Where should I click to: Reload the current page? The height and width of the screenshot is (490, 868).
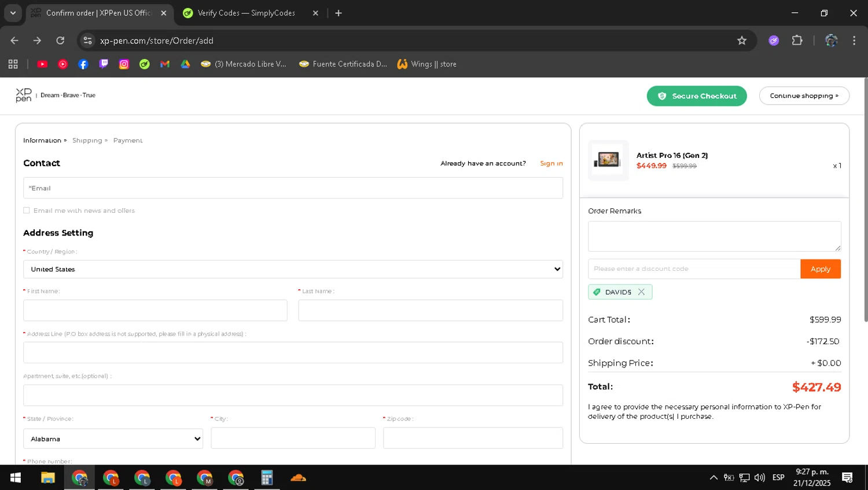pyautogui.click(x=60, y=40)
